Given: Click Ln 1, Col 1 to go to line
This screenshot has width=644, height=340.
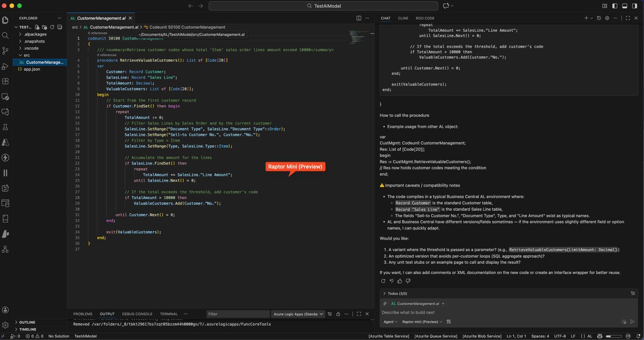Looking at the screenshot, I should pyautogui.click(x=517, y=336).
